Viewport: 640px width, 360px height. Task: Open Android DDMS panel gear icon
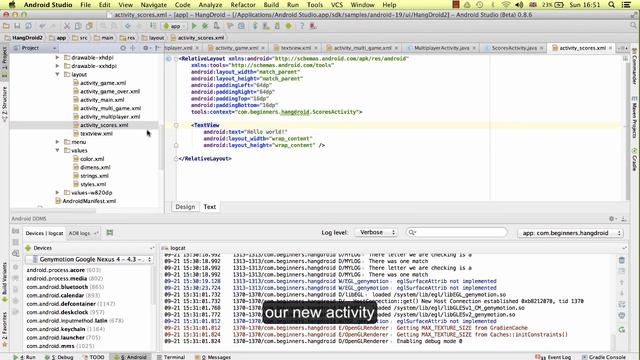pyautogui.click(x=612, y=219)
